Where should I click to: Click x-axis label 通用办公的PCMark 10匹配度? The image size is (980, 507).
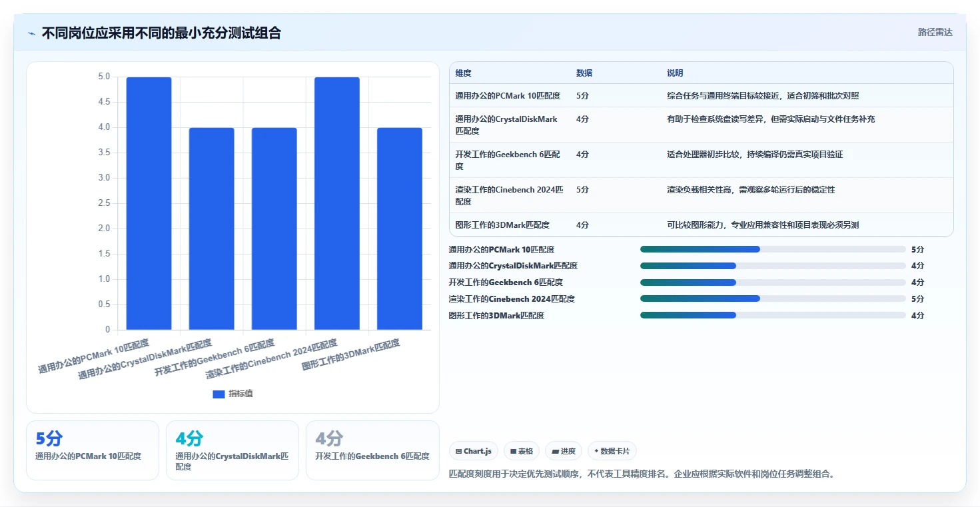(94, 357)
